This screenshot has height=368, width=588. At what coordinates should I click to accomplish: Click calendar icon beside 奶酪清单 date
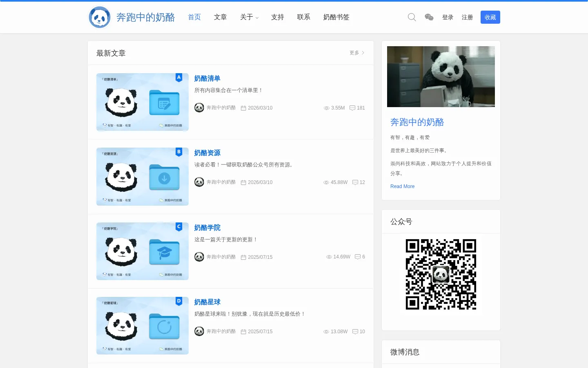[x=243, y=108]
